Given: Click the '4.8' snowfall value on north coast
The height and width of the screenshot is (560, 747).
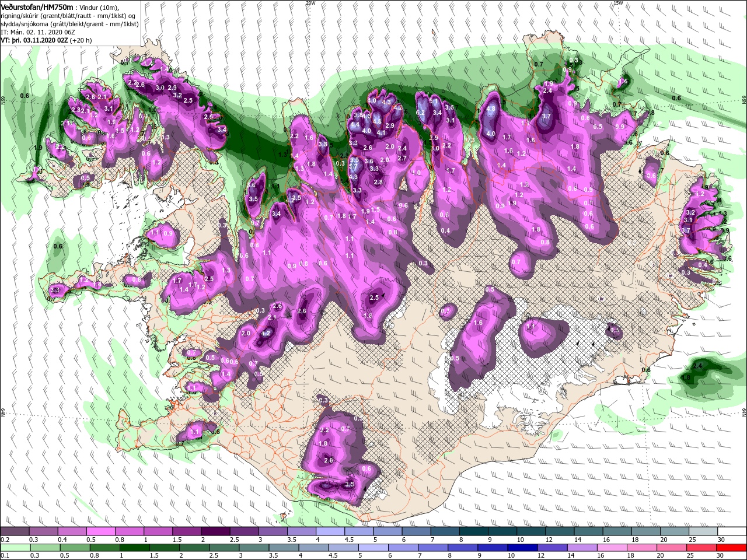Looking at the screenshot, I should point(491,108).
